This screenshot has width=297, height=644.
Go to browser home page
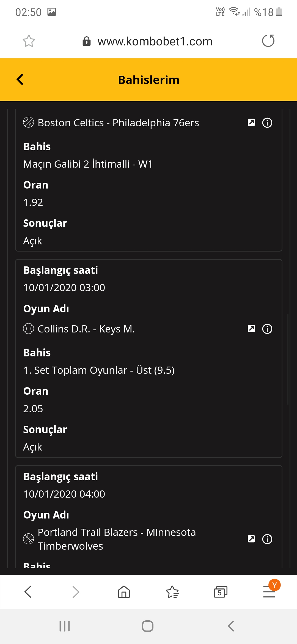click(x=124, y=592)
